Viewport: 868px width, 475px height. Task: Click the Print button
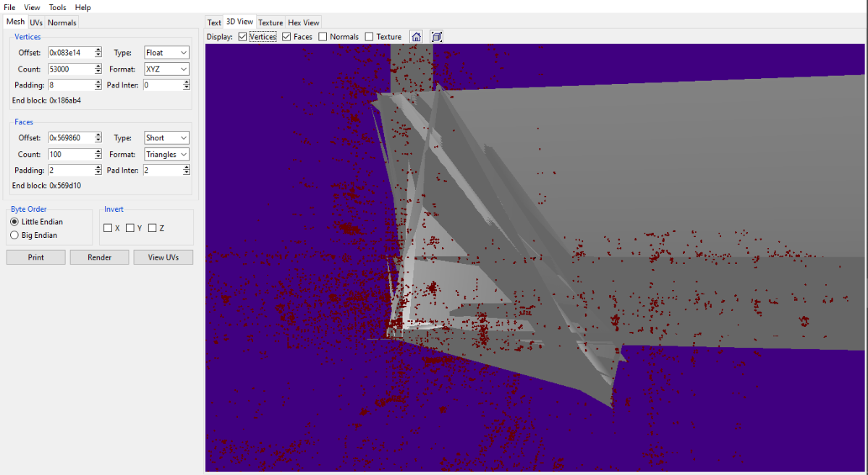pos(36,257)
